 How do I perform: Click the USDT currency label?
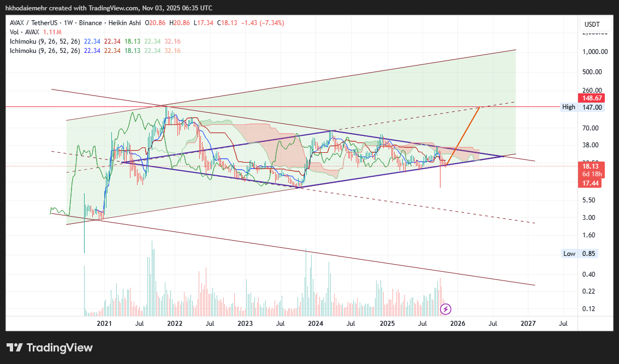tap(592, 25)
